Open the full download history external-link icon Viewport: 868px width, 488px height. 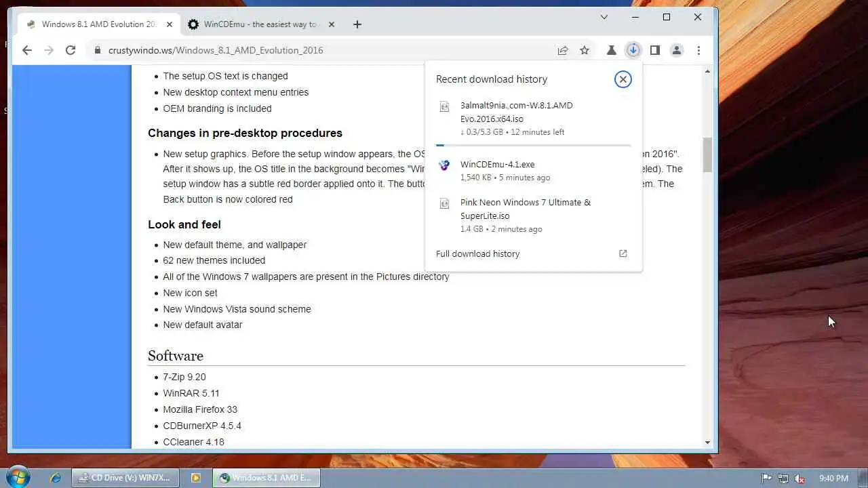[623, 253]
